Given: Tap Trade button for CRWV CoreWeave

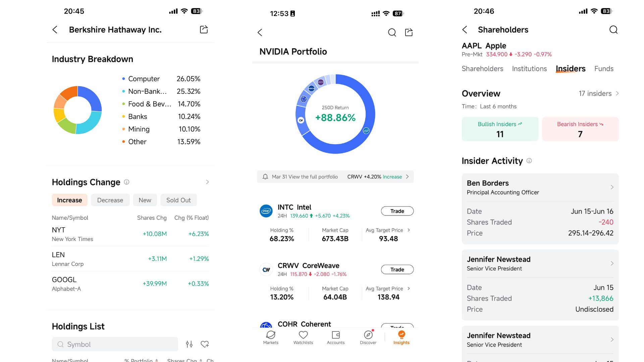Looking at the screenshot, I should 397,269.
